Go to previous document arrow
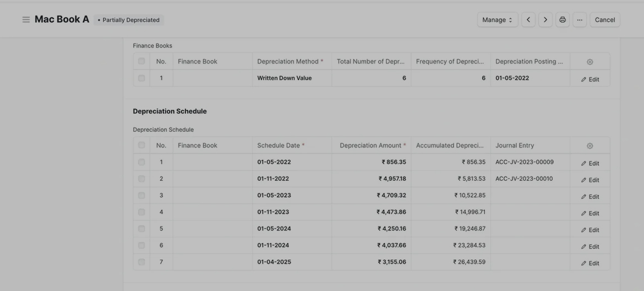644x291 pixels. pyautogui.click(x=528, y=20)
